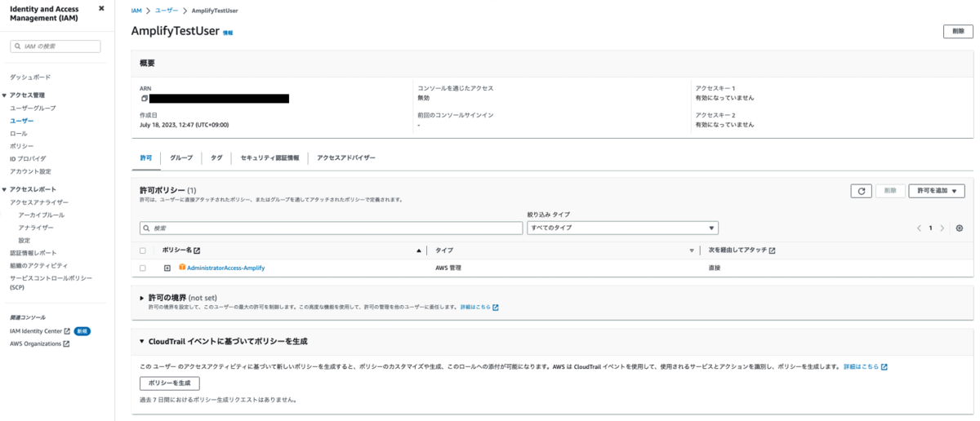The width and height of the screenshot is (980, 421).
Task: Sort by policy name ascending arrow
Action: 419,250
